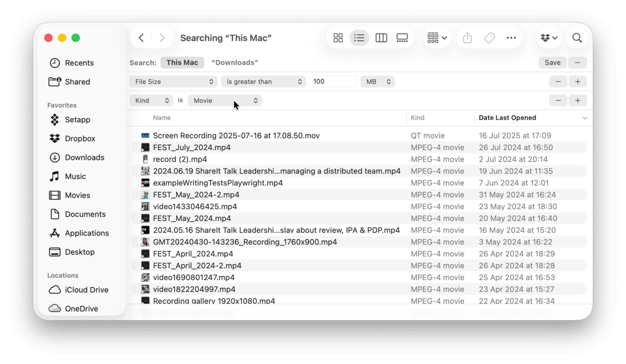Click the QT movie kind cell
Image resolution: width=626 pixels, height=364 pixels.
[428, 136]
